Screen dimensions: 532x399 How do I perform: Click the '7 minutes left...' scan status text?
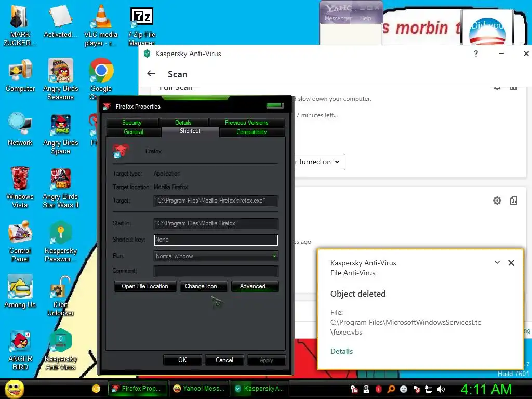(x=316, y=115)
